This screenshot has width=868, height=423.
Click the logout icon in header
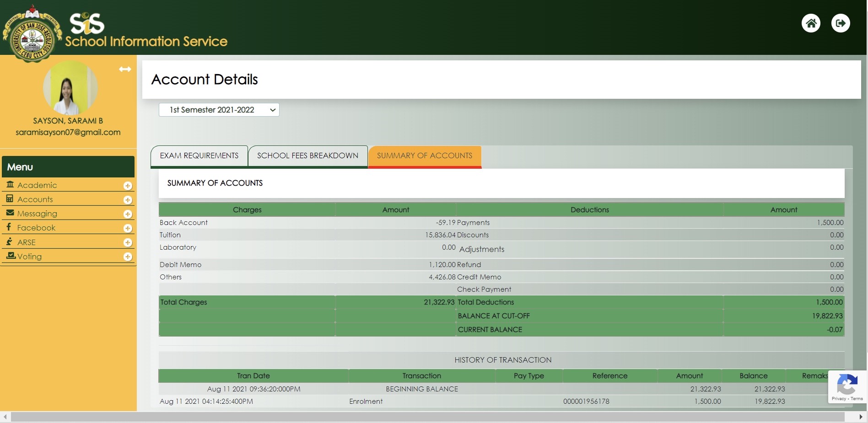pos(841,23)
